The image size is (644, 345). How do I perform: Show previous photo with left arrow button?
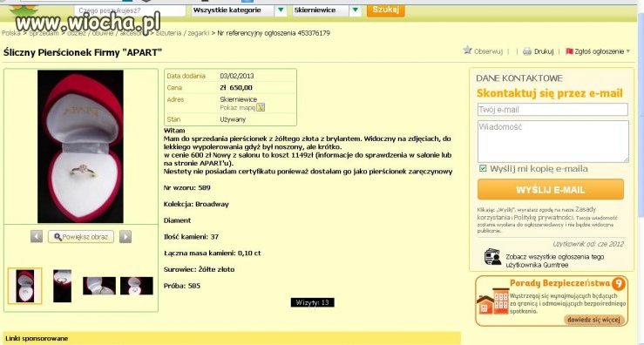pos(37,237)
